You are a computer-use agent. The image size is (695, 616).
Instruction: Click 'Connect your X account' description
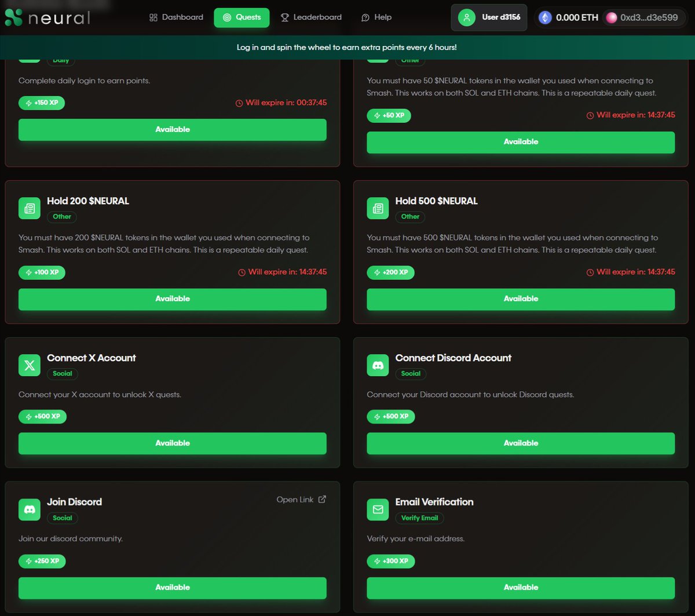tap(100, 395)
